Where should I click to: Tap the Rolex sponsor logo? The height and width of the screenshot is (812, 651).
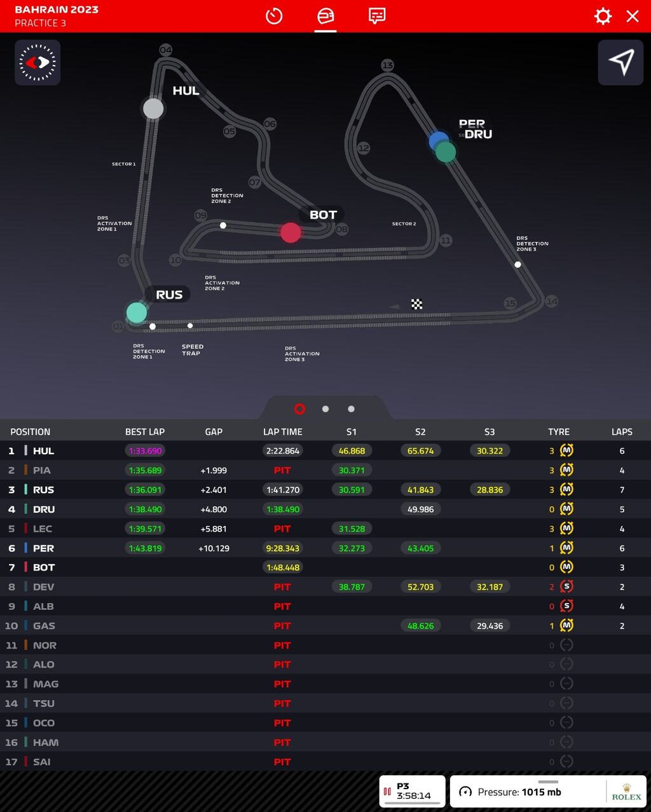[x=627, y=792]
